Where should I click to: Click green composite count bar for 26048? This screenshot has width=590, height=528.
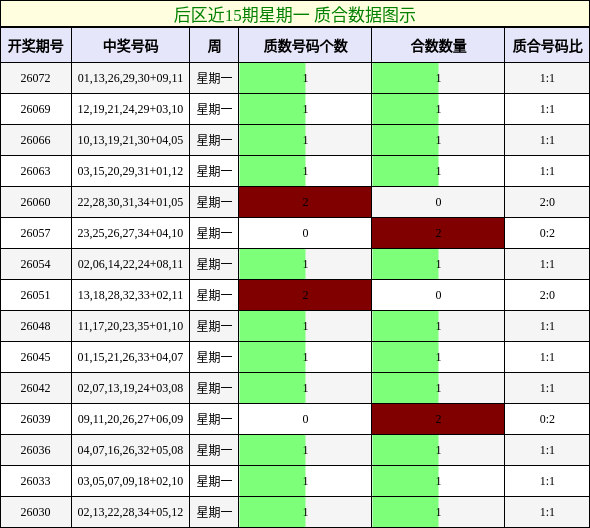(x=405, y=326)
